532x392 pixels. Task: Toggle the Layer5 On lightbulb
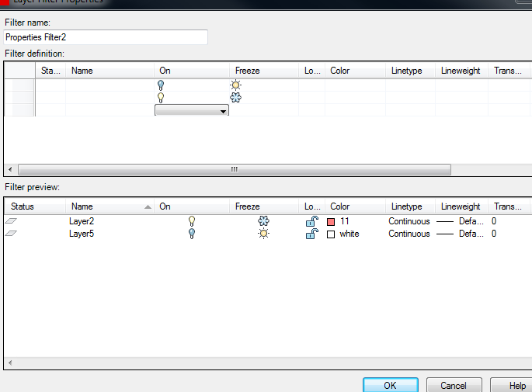pos(192,234)
